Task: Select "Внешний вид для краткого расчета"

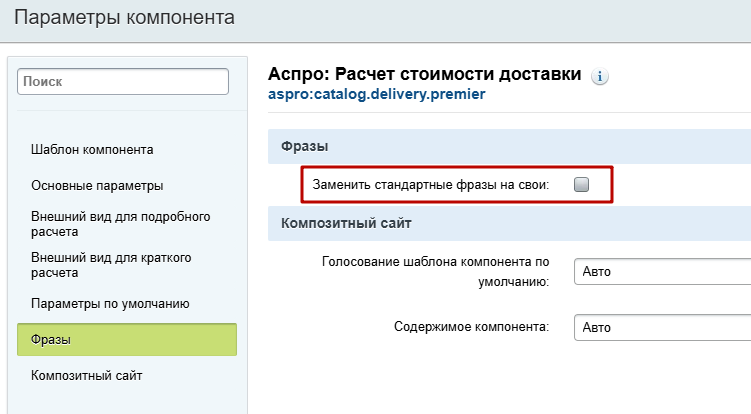Action: [111, 265]
